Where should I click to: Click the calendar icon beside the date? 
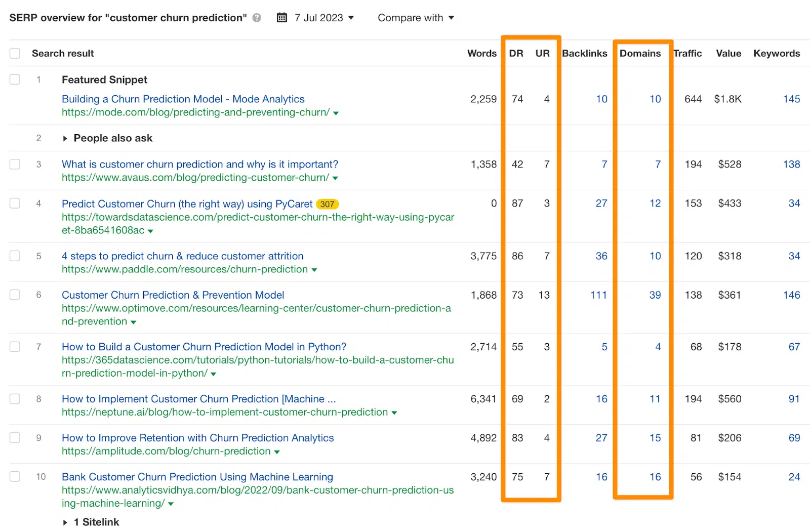click(x=282, y=18)
